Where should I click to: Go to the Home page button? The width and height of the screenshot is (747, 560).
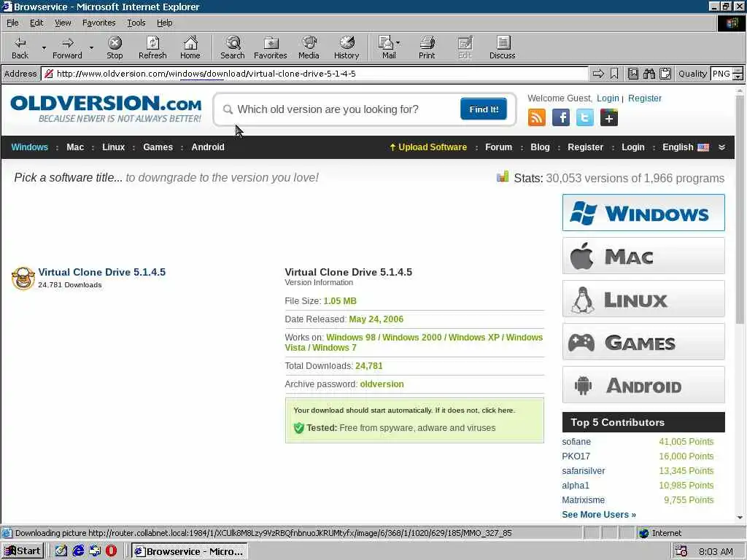(x=190, y=47)
